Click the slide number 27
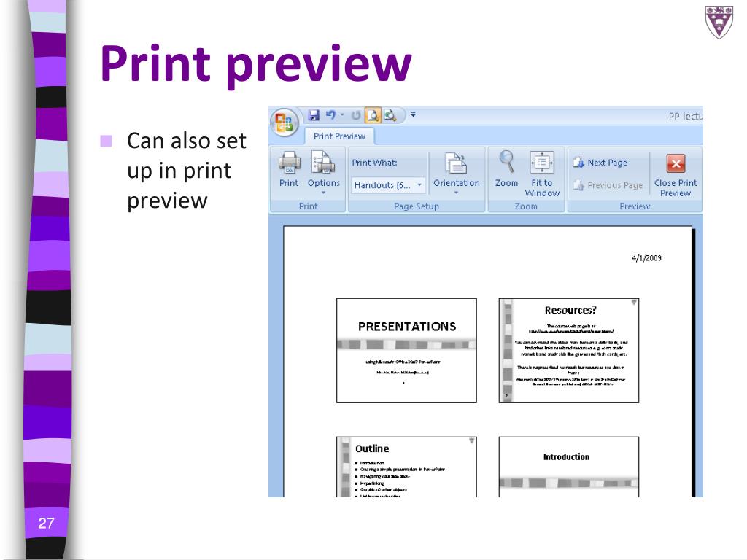Screen dimensions: 747x560 (x=46, y=524)
